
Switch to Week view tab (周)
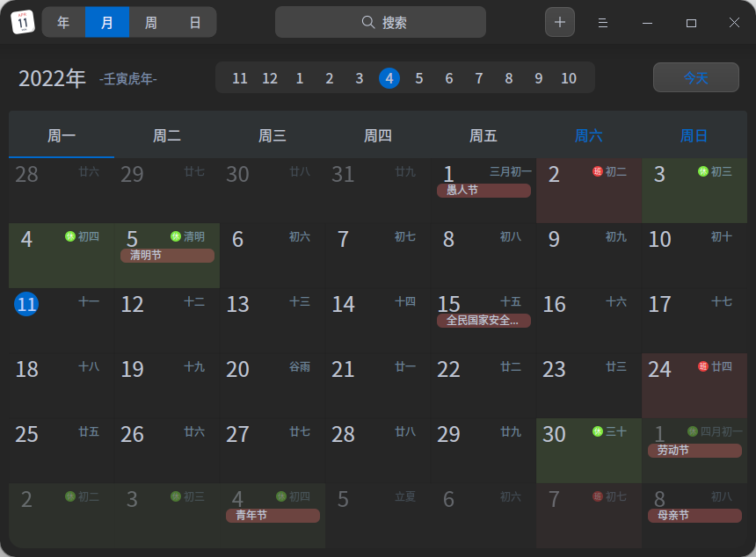(151, 22)
